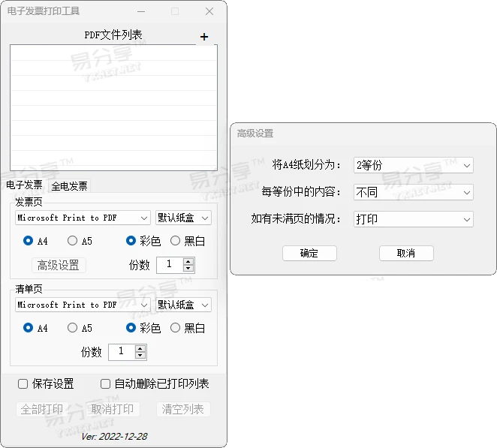497x448 pixels.
Task: Click the 发票页 份数 number field
Action: point(170,265)
